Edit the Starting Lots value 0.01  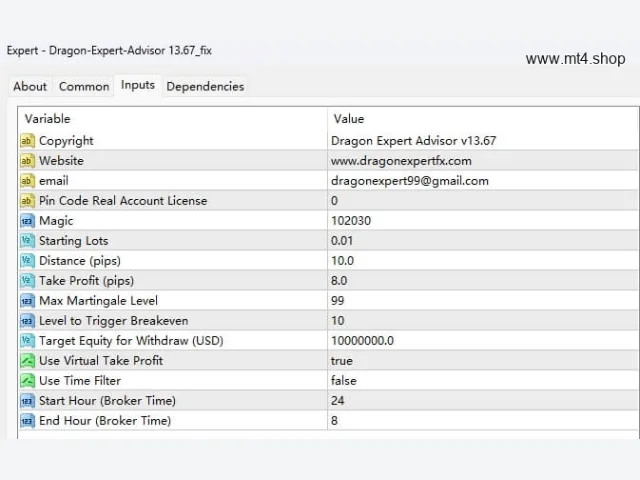(x=342, y=241)
